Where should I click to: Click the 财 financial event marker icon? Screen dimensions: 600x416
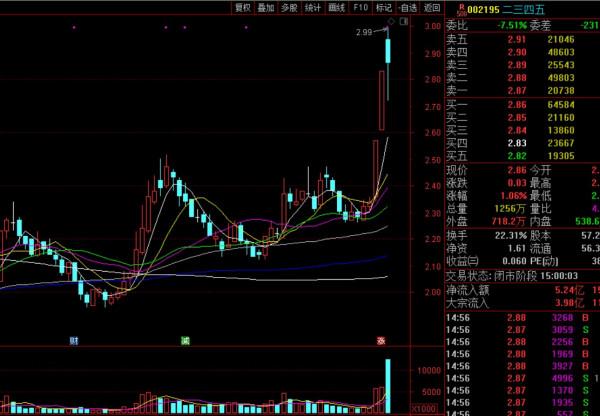tap(73, 341)
